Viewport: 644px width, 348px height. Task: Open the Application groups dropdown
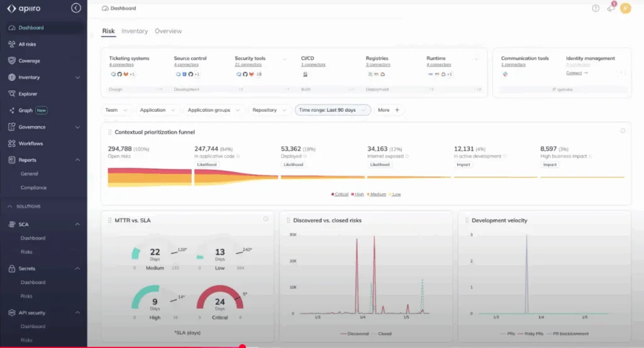tap(214, 110)
